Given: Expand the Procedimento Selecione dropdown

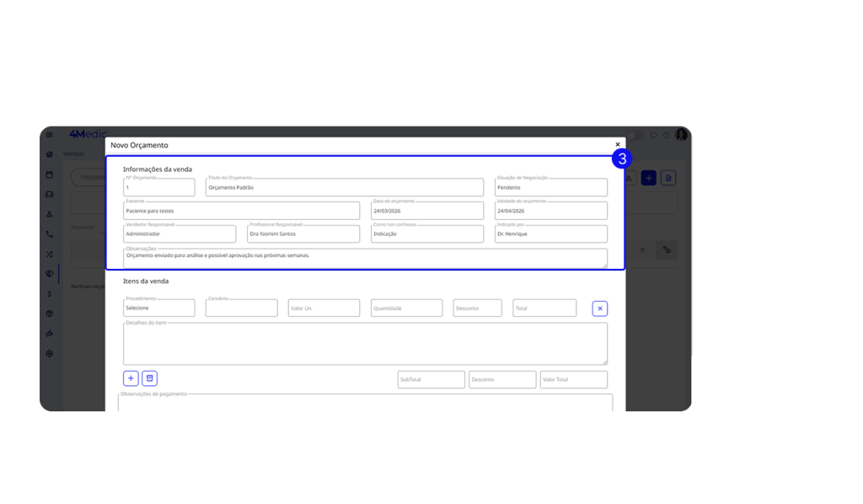Looking at the screenshot, I should click(x=158, y=308).
